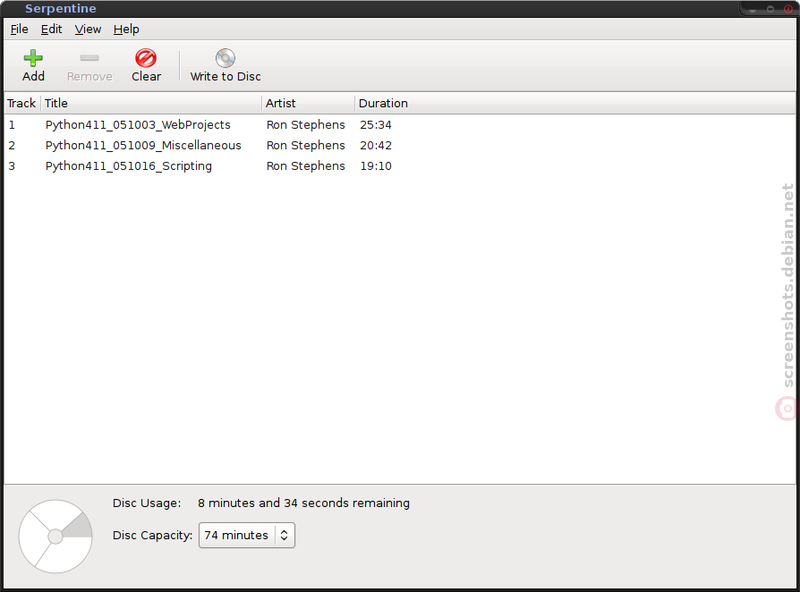Click the green Add plus icon
The height and width of the screenshot is (592, 800).
(x=33, y=58)
